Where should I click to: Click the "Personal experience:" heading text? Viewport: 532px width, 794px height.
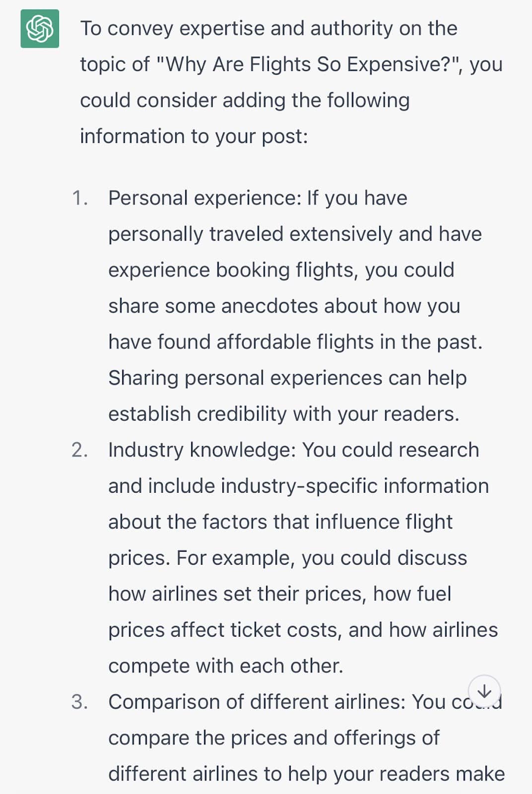[204, 198]
